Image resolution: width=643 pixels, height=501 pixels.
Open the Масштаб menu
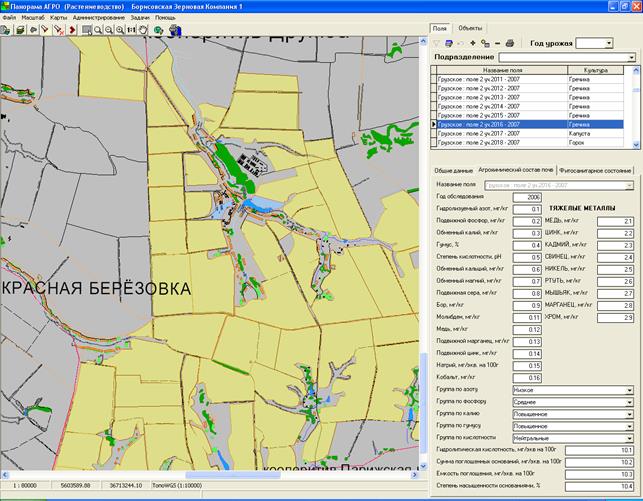[x=33, y=18]
